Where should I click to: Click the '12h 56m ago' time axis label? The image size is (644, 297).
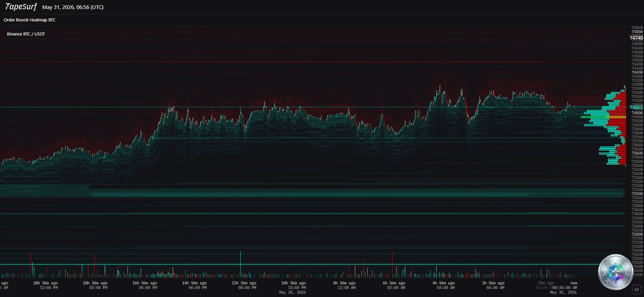244,283
